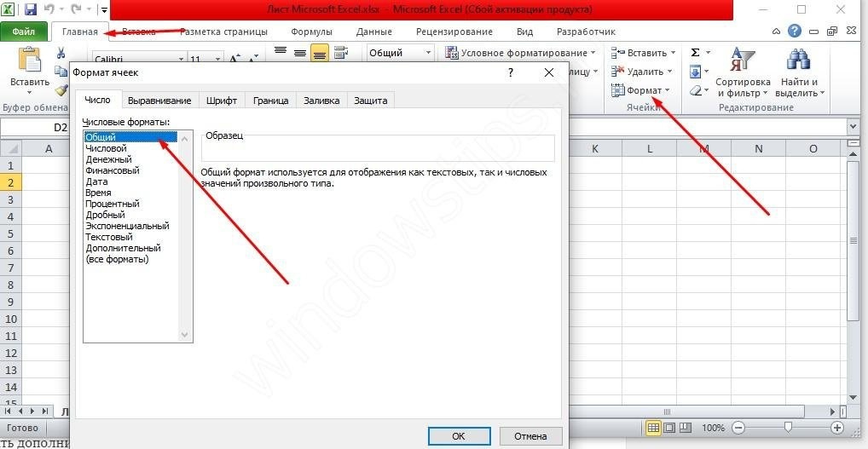Click Отмена to cancel the dialog
Image resolution: width=868 pixels, height=449 pixels.
530,435
